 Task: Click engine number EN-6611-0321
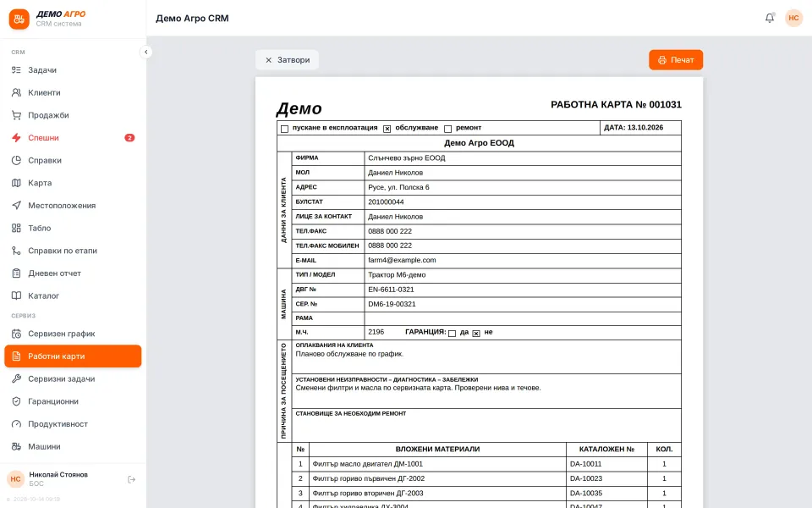pos(391,290)
